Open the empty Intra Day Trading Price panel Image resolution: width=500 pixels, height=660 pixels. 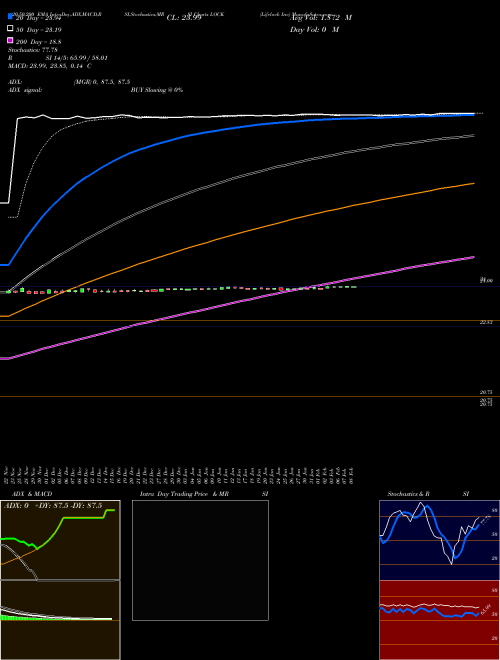pyautogui.click(x=200, y=560)
